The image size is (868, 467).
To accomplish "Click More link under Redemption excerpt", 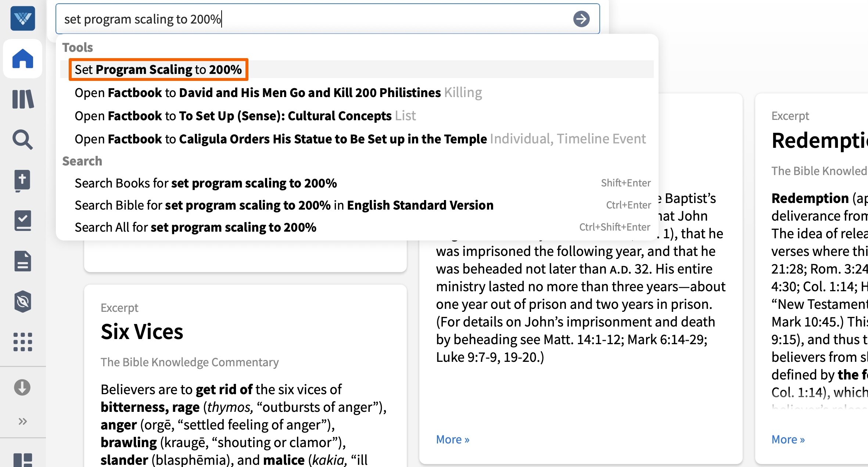I will 788,439.
